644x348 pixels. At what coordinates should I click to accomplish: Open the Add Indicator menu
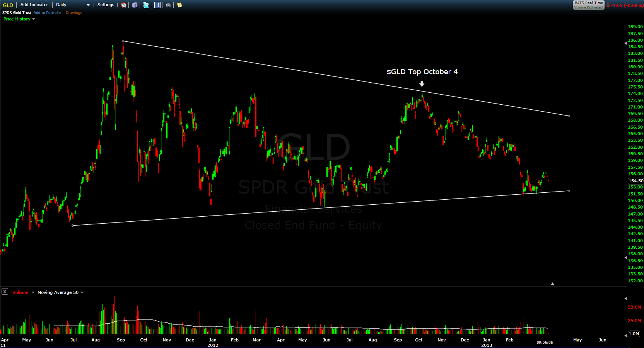[x=34, y=5]
